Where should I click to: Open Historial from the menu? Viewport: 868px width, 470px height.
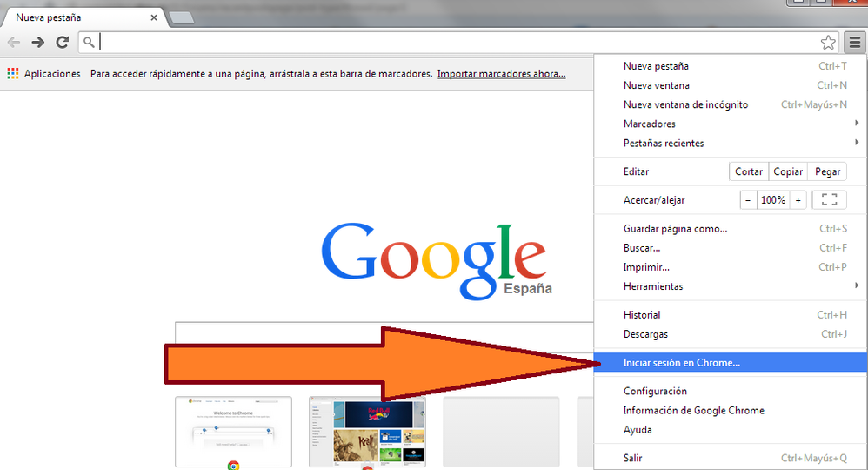(731, 315)
